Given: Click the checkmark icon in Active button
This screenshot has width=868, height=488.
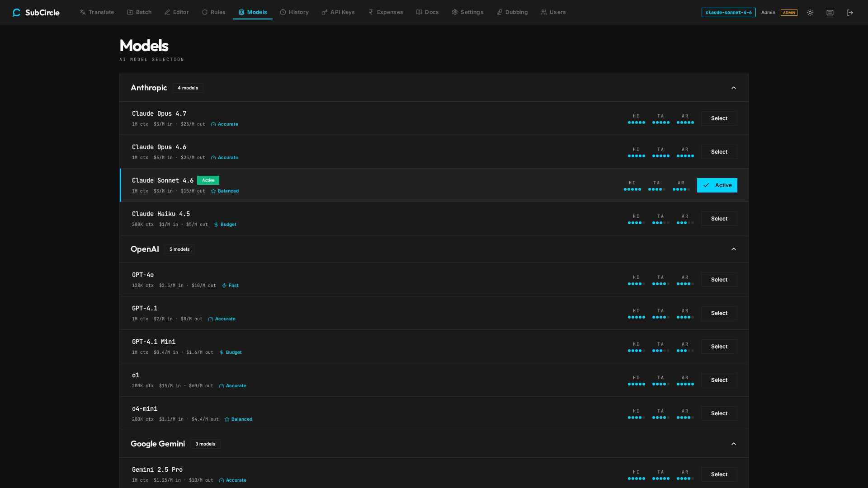Looking at the screenshot, I should click(x=706, y=185).
